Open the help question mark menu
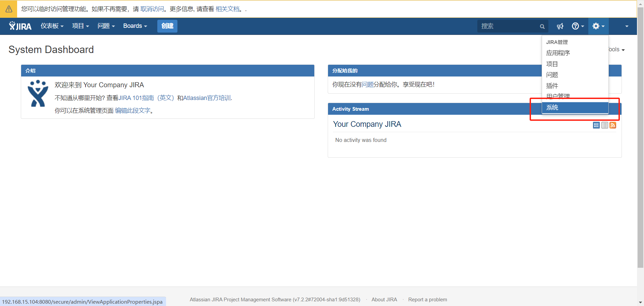 click(578, 26)
